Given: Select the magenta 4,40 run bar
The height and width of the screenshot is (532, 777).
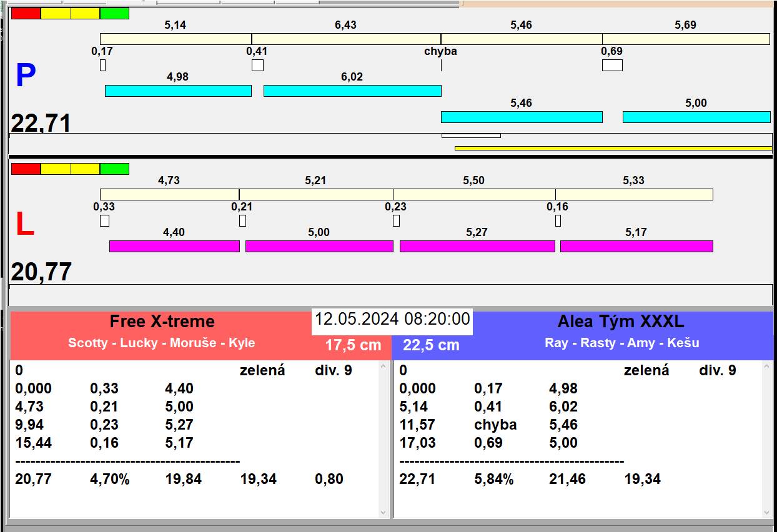Looking at the screenshot, I should (174, 246).
